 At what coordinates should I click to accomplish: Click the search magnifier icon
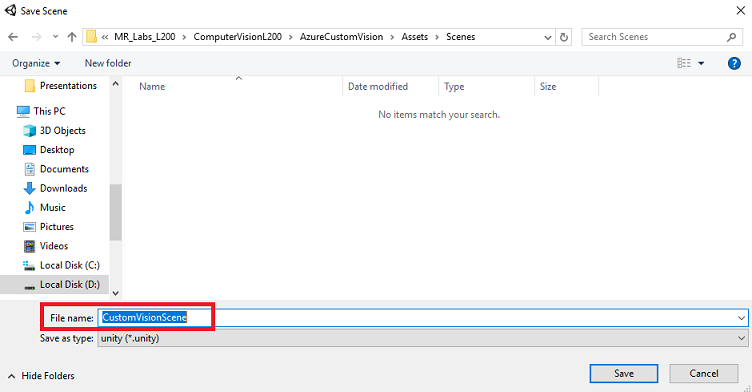[731, 37]
